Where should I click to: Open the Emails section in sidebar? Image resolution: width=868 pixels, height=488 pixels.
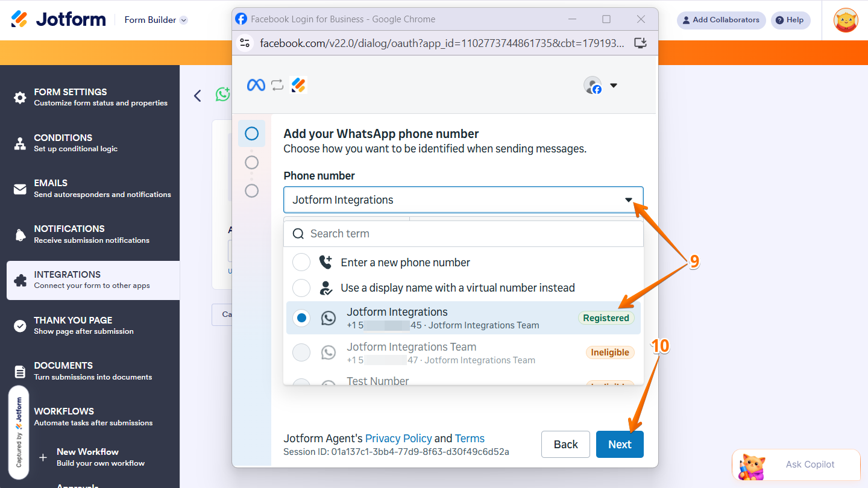(93, 188)
